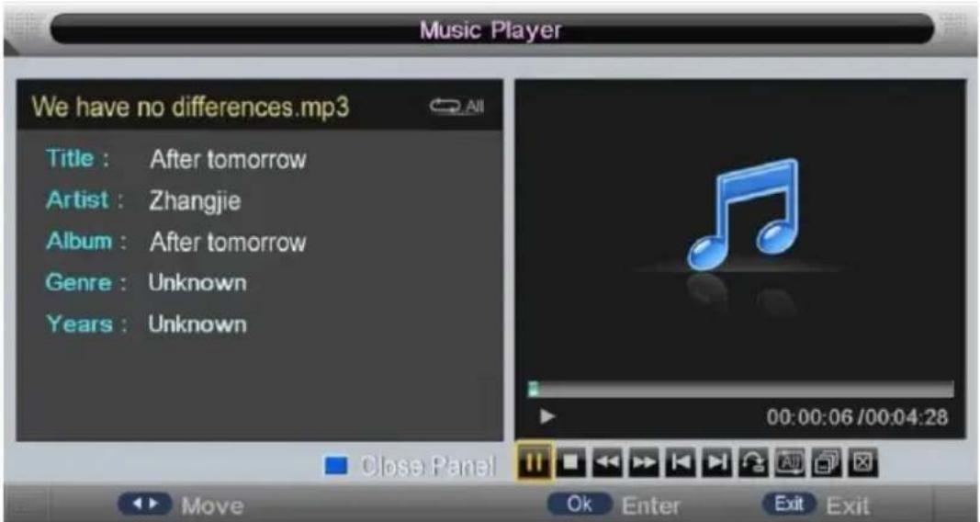Click the Years field label

pyautogui.click(x=86, y=323)
